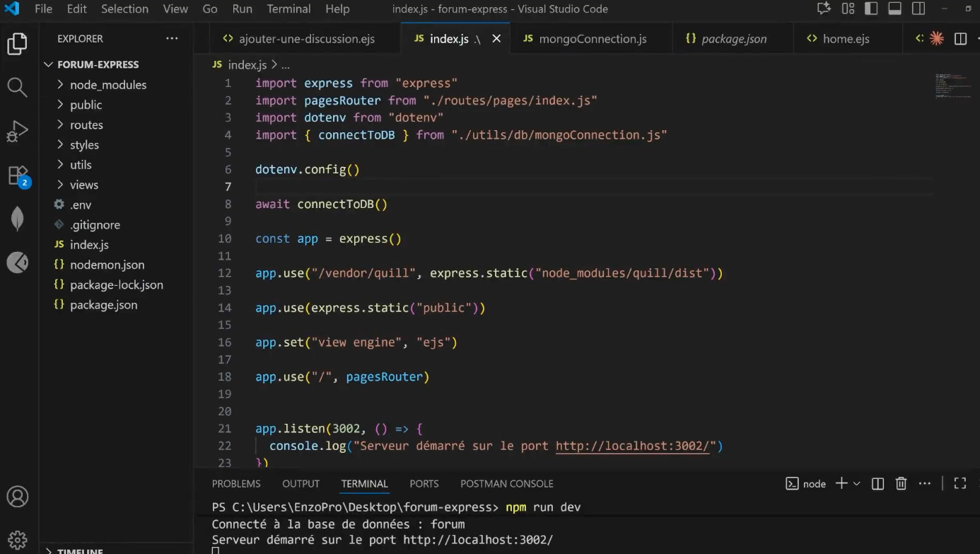Open the MongoDB leaf icon panel
Screen dimensions: 980x554
click(17, 219)
